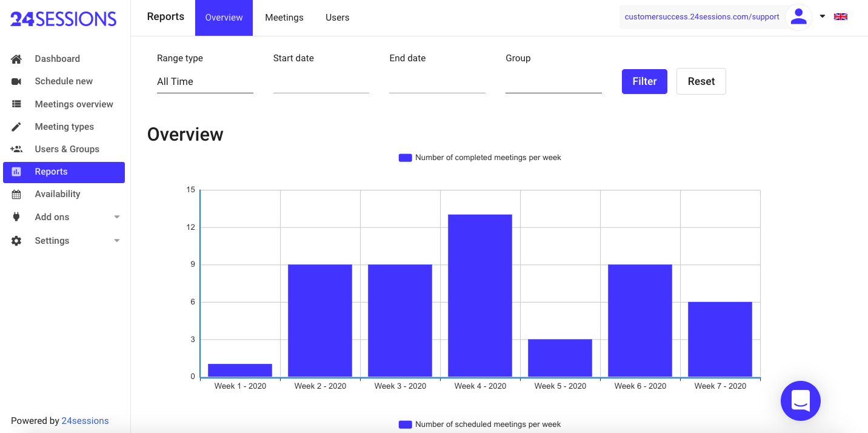Follow the Powered by 24sessions link
Screen dimensions: 868x433
(85, 421)
